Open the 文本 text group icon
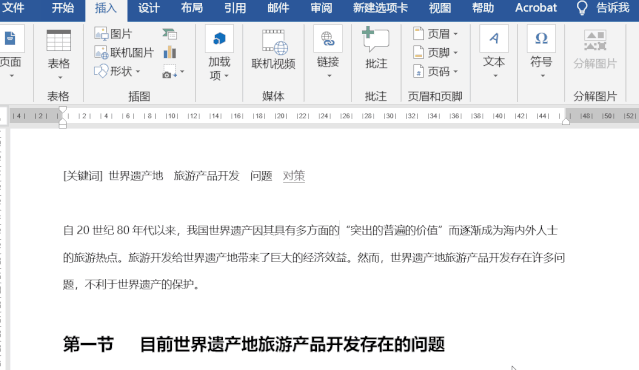Screen dimensions: 639x370 pos(494,39)
